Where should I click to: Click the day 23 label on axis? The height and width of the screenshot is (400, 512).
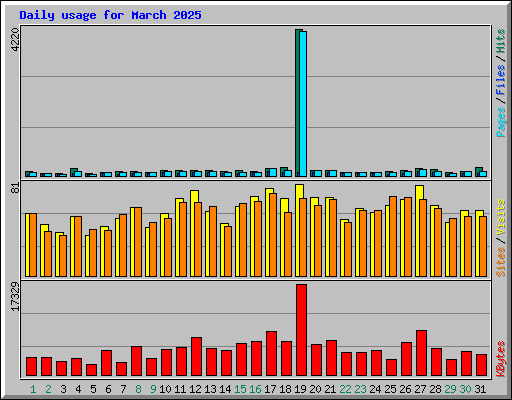pos(360,389)
